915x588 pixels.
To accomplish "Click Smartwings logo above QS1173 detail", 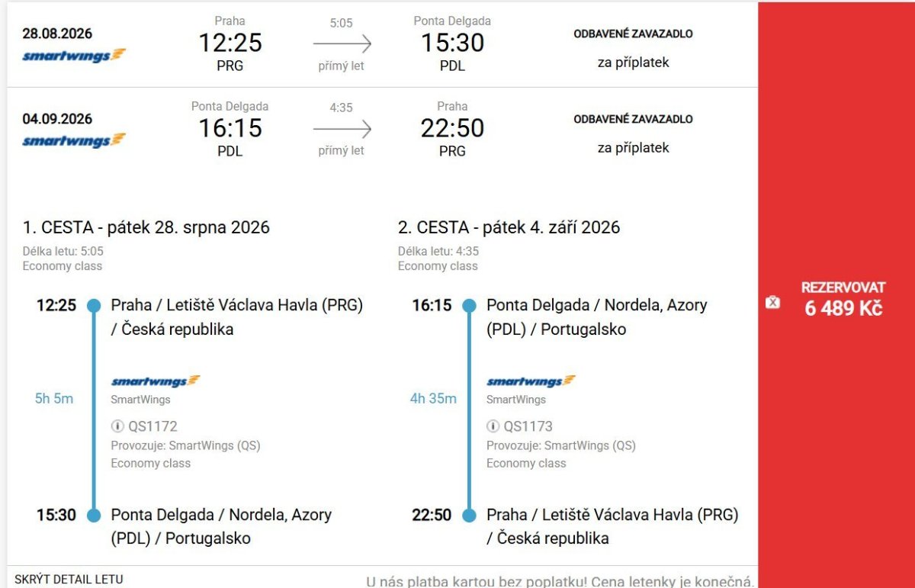I will 531,381.
